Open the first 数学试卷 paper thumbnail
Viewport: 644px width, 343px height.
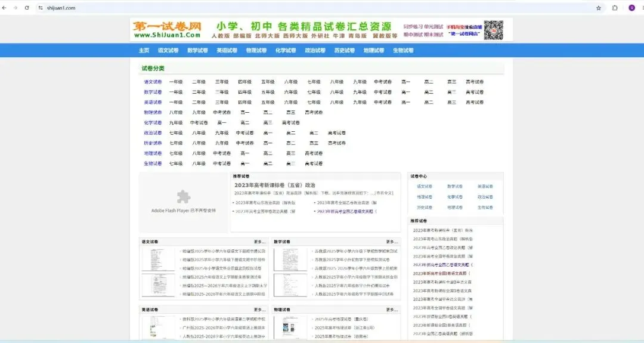coord(290,259)
